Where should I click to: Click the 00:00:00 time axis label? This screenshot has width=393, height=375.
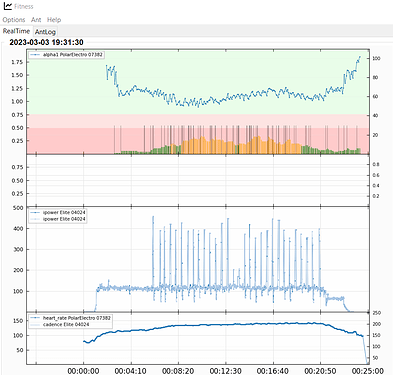83,371
